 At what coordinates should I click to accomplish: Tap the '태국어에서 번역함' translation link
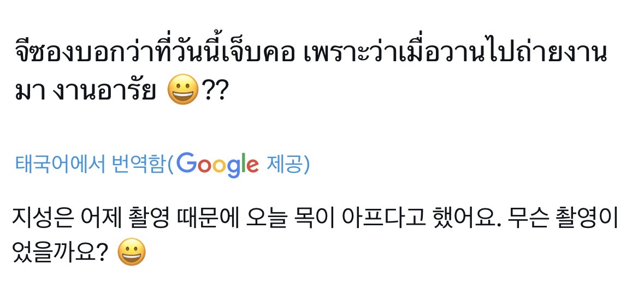[x=90, y=164]
